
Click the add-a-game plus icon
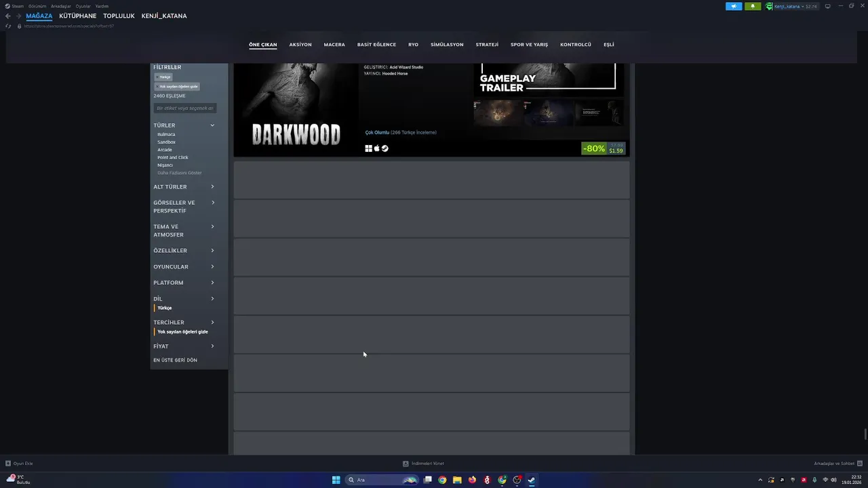coord(8,464)
